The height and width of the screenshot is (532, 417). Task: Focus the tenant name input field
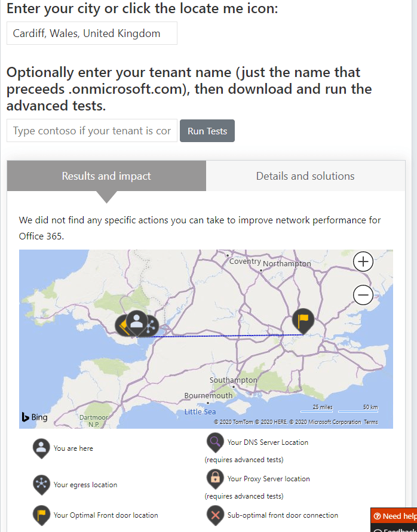[x=92, y=131]
